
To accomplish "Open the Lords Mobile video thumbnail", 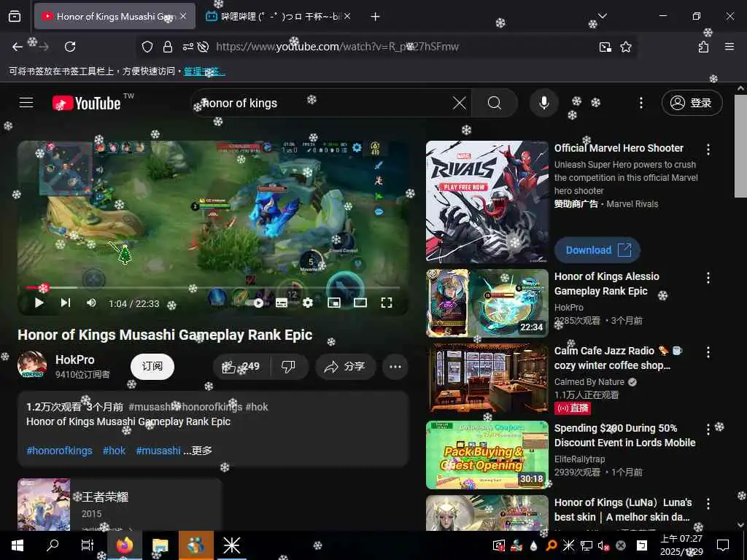I will coord(487,455).
